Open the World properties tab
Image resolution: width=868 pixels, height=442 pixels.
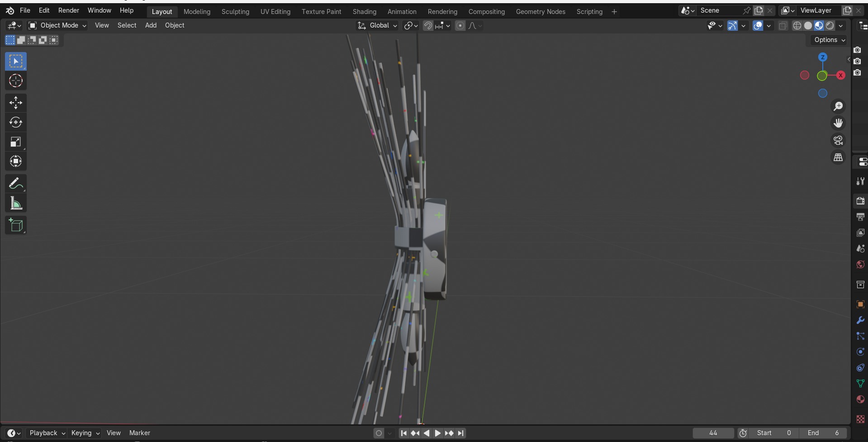(x=860, y=264)
